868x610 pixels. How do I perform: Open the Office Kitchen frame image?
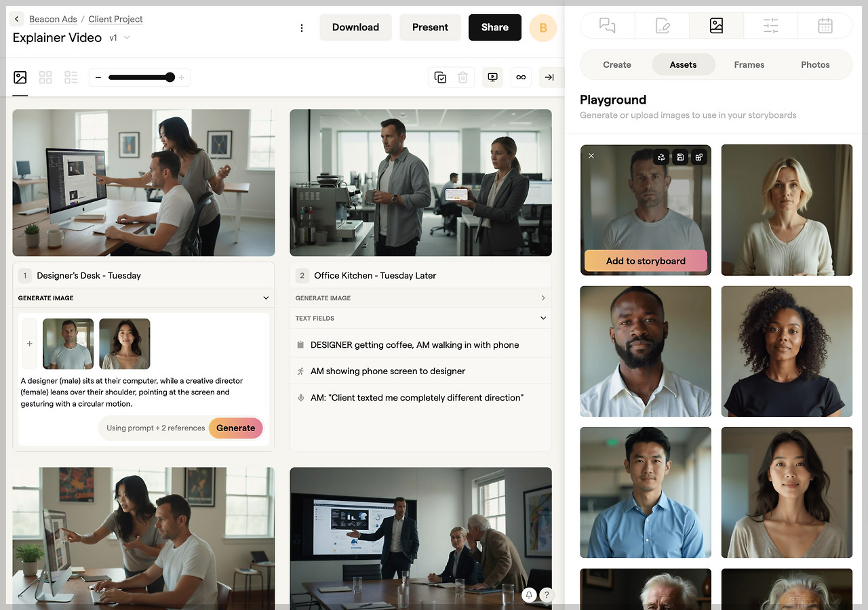pyautogui.click(x=420, y=183)
